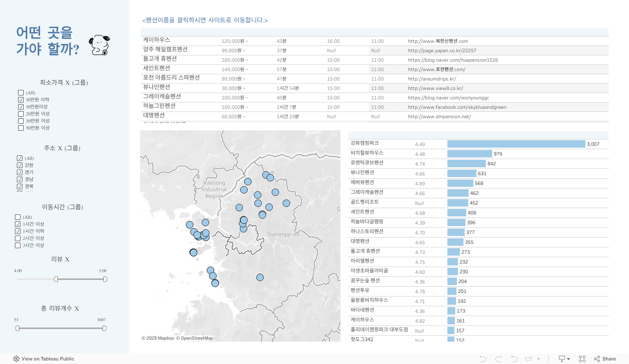
Task: Toggle (All) in the 주소 filter
Action: pos(20,158)
